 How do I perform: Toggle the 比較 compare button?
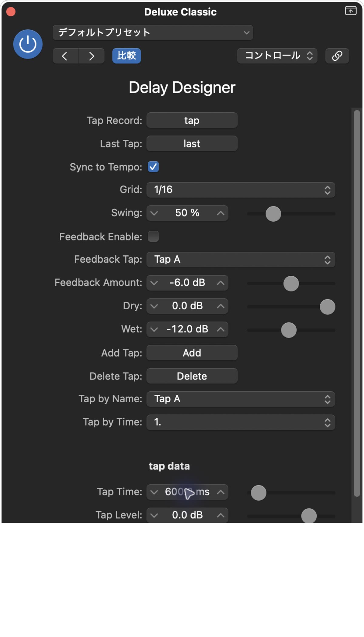pos(126,56)
